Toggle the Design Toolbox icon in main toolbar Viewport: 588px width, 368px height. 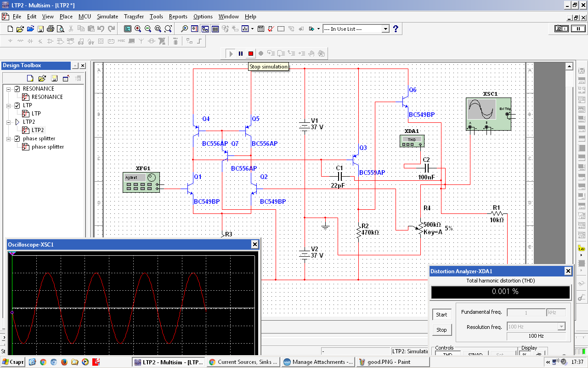[205, 29]
